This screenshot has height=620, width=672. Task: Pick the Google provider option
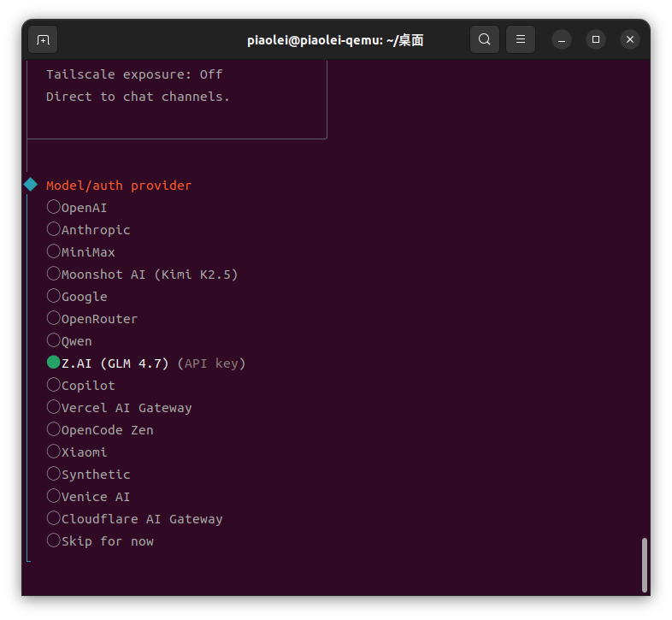tap(77, 297)
